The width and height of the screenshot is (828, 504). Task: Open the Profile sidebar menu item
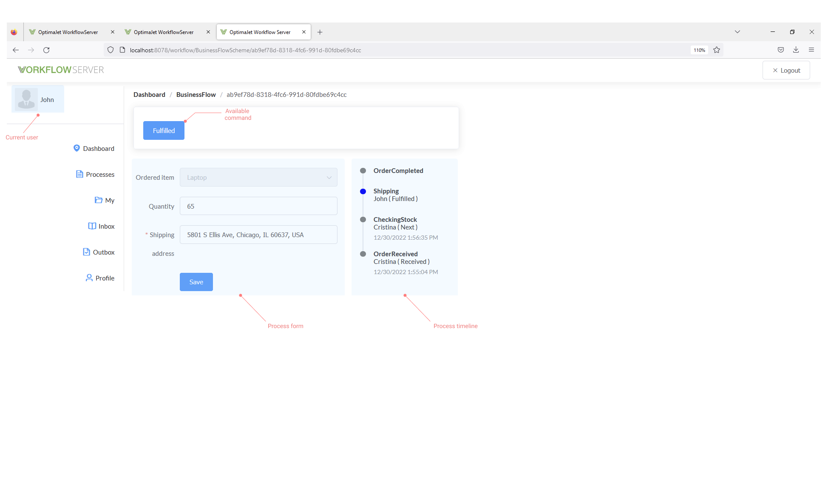(x=100, y=278)
